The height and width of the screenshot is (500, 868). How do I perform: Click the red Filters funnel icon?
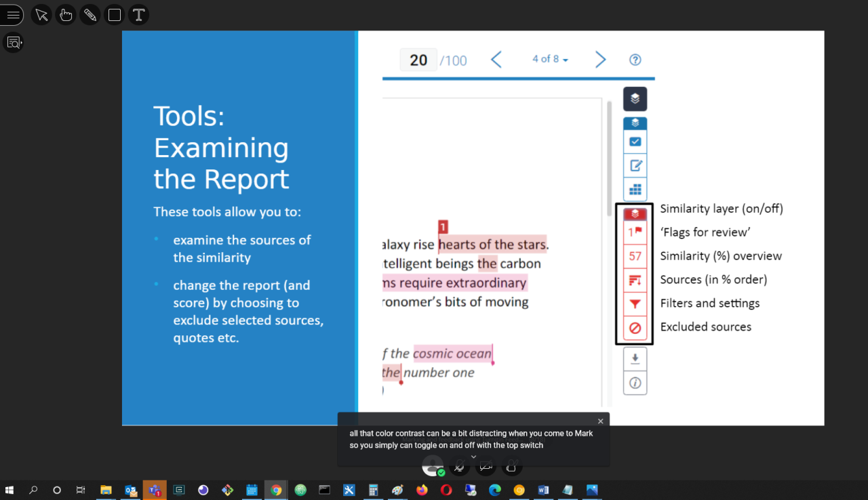tap(635, 304)
